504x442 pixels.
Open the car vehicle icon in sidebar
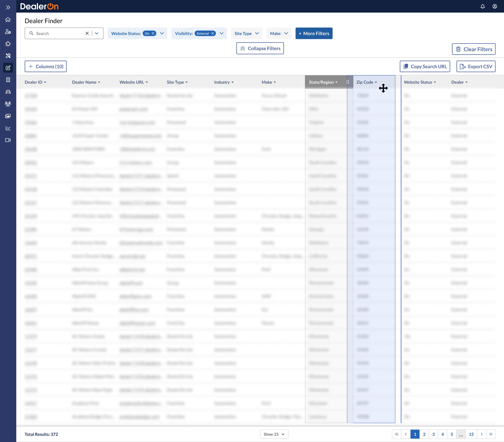[x=8, y=92]
